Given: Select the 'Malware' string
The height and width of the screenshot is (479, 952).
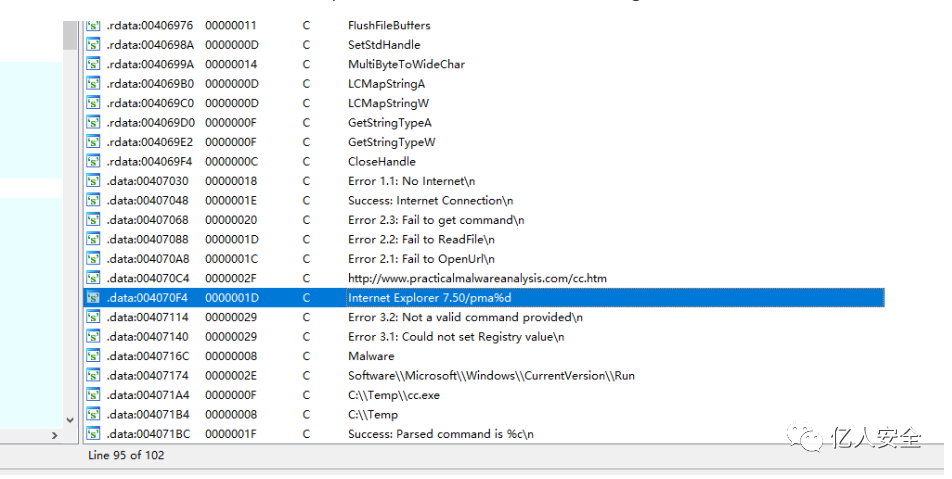Looking at the screenshot, I should (371, 356).
